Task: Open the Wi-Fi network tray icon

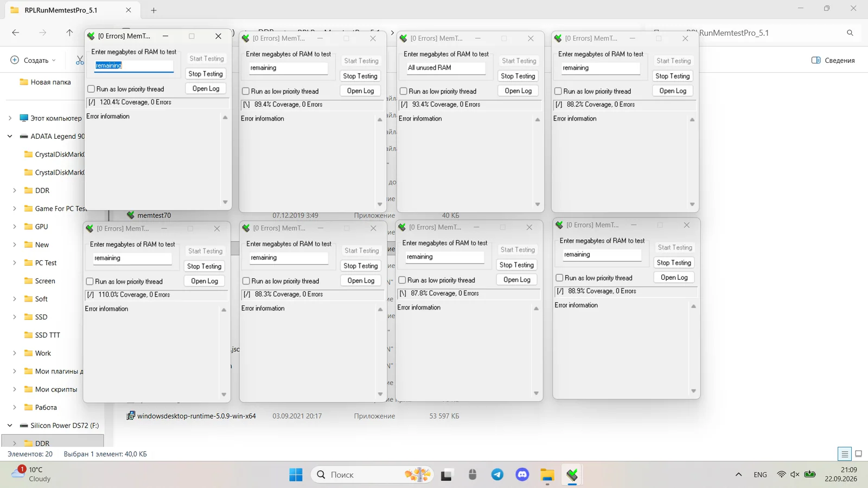Action: pos(781,474)
